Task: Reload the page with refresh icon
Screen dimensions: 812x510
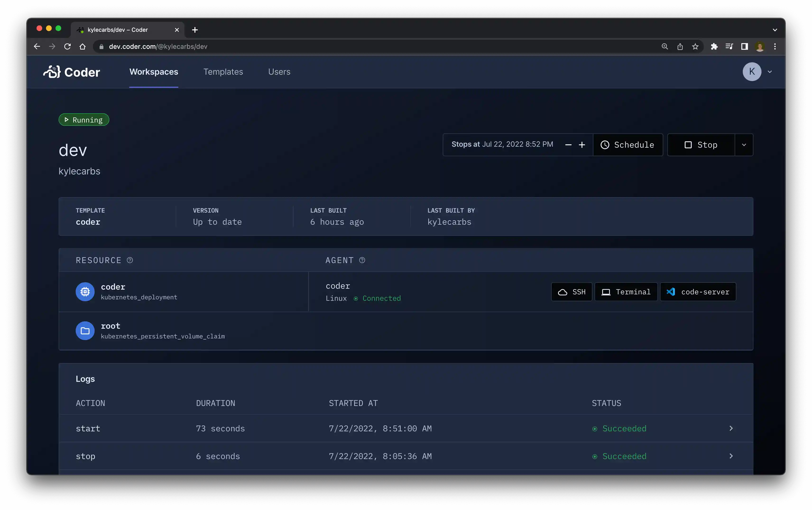Action: click(67, 46)
